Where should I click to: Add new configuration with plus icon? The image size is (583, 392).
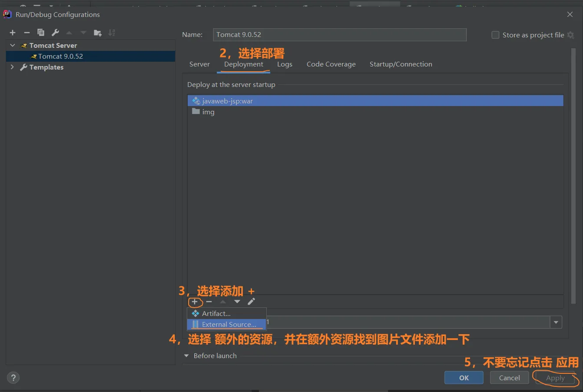point(13,33)
